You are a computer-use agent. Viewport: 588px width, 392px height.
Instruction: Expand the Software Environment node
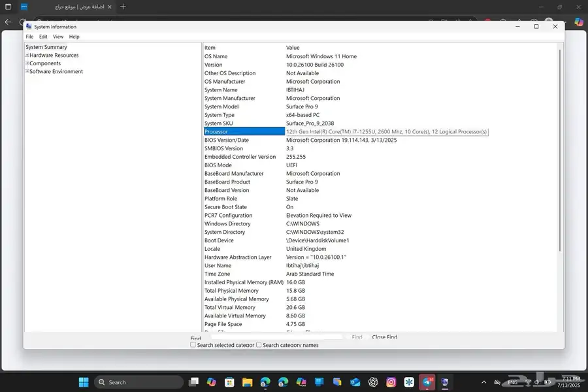(27, 71)
